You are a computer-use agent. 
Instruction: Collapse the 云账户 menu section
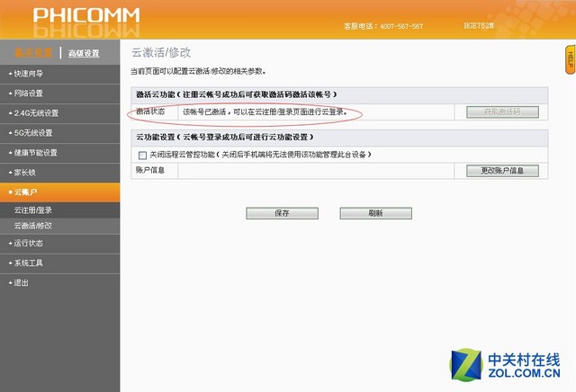coord(60,192)
